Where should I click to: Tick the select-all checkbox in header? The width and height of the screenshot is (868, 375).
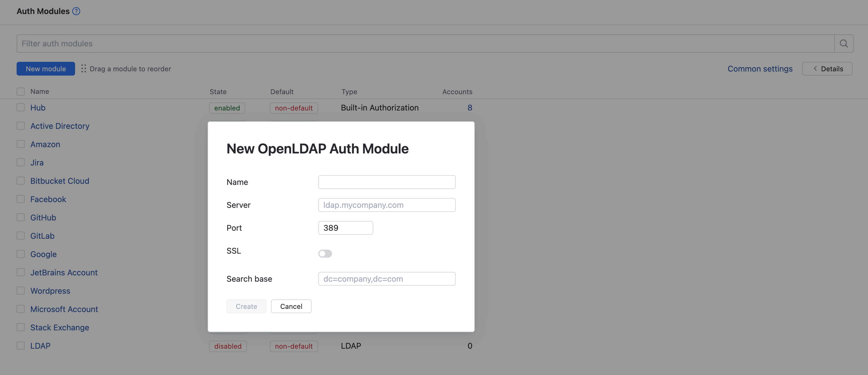[x=21, y=92]
